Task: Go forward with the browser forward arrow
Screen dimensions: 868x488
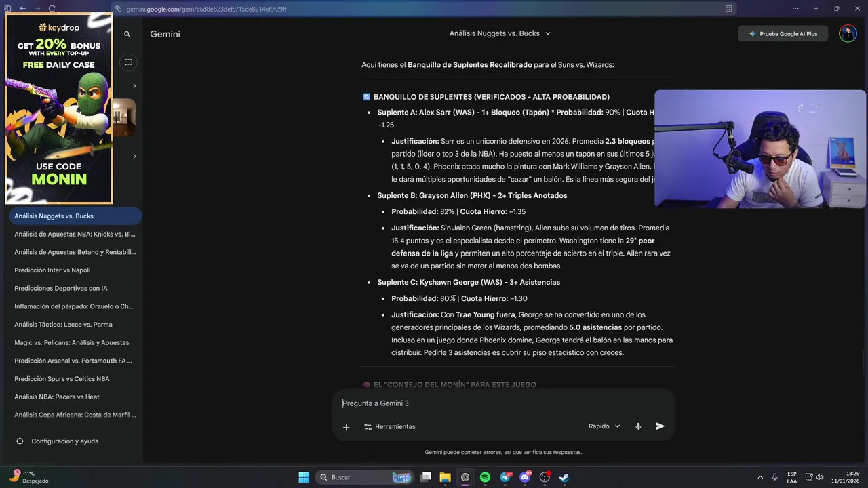Action: coord(37,9)
